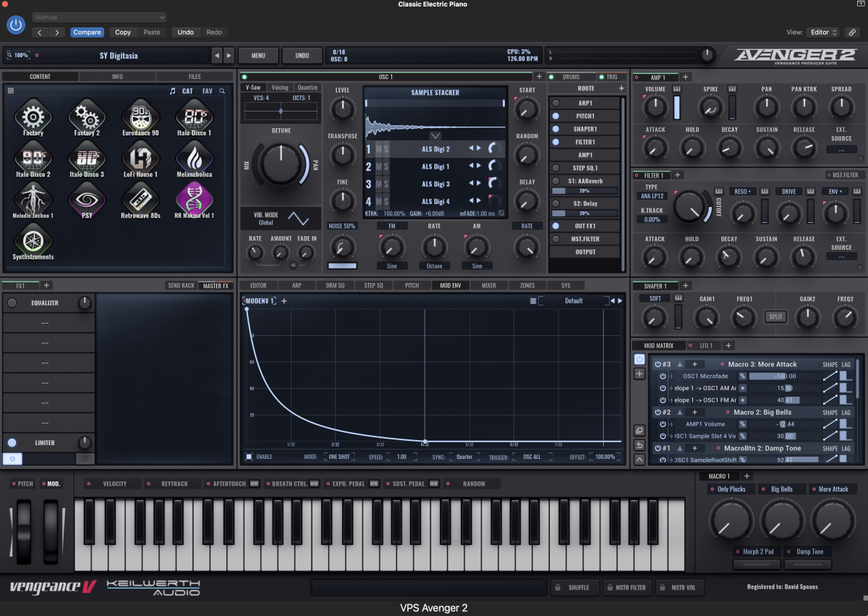Screen dimensions: 868x616
Task: Click the Compare button
Action: click(87, 32)
